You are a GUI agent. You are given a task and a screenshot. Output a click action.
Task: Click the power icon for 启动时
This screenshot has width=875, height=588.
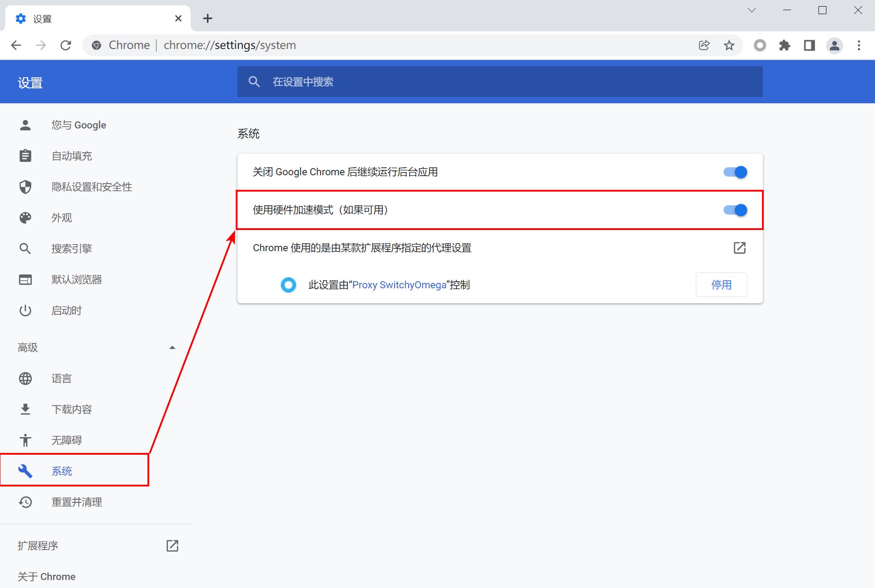pos(26,310)
